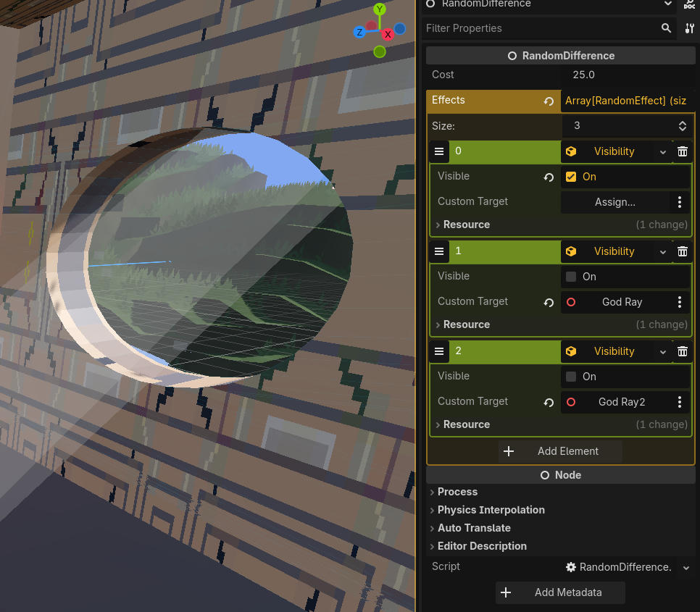The image size is (700, 612).
Task: Open Visibility type dropdown for element 0
Action: [x=663, y=151]
